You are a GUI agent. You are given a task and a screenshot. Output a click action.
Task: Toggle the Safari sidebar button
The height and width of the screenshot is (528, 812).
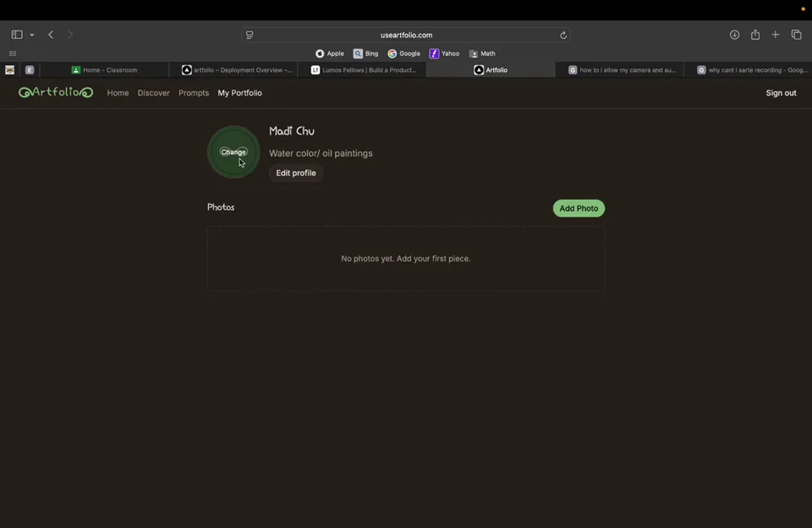(17, 35)
